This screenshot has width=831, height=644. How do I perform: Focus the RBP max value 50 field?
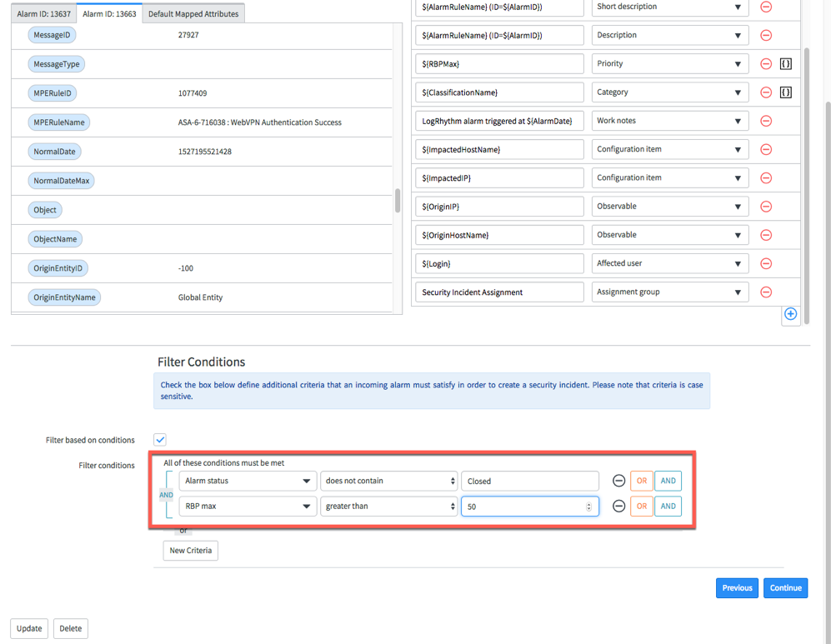[530, 507]
